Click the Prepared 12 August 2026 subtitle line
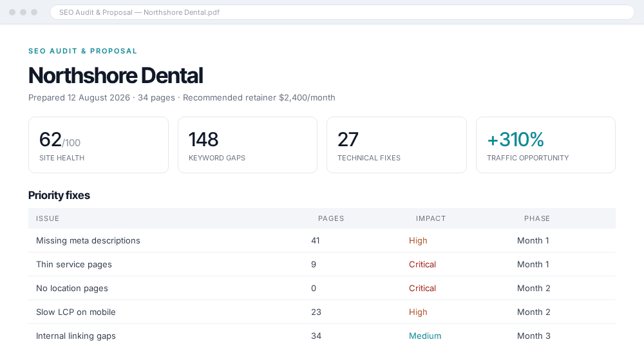This screenshot has height=362, width=644. click(182, 98)
